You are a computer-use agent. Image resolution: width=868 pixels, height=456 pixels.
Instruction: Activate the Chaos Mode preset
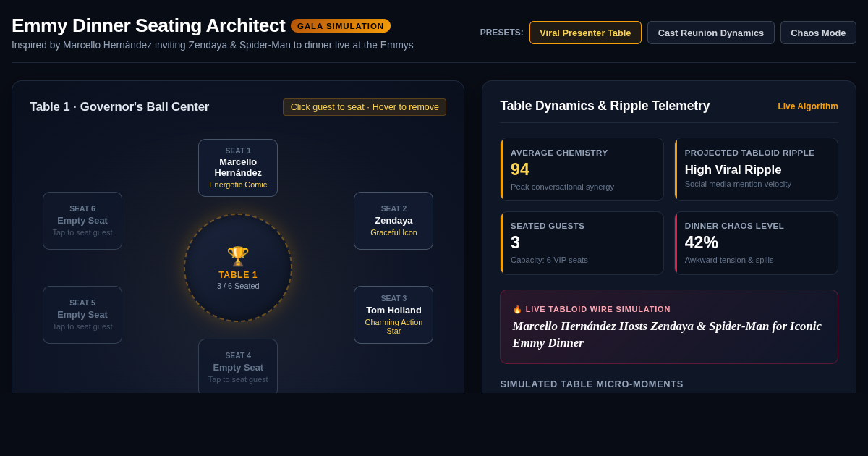tap(818, 33)
